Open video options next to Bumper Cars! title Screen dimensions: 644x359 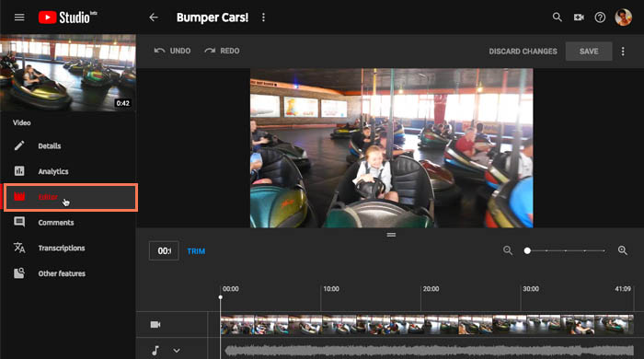coord(263,17)
